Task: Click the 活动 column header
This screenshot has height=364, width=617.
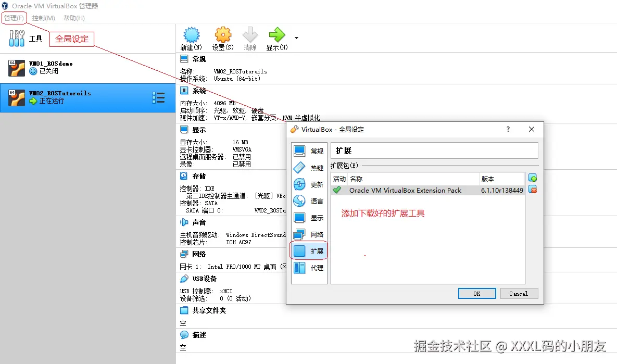Action: click(x=339, y=179)
